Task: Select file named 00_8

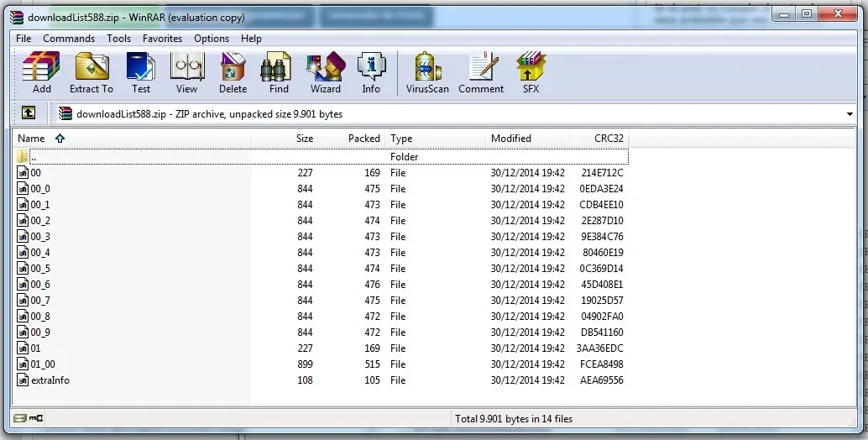Action: (39, 317)
